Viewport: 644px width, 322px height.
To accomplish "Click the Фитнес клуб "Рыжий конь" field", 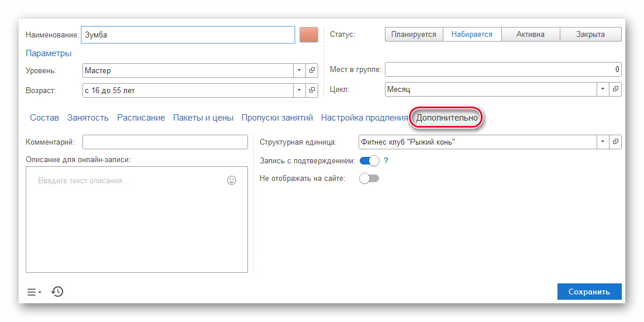I will [x=478, y=142].
